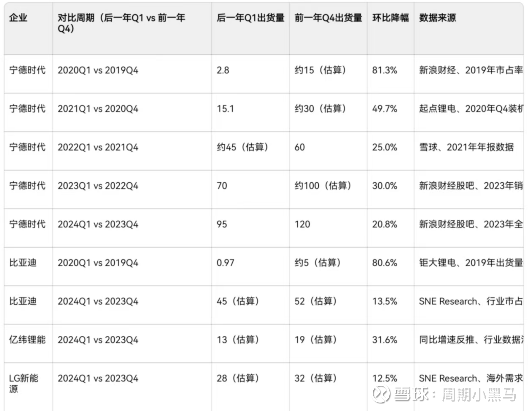Click the 12.5% decline cell
Image resolution: width=532 pixels, height=411 pixels.
coord(385,379)
